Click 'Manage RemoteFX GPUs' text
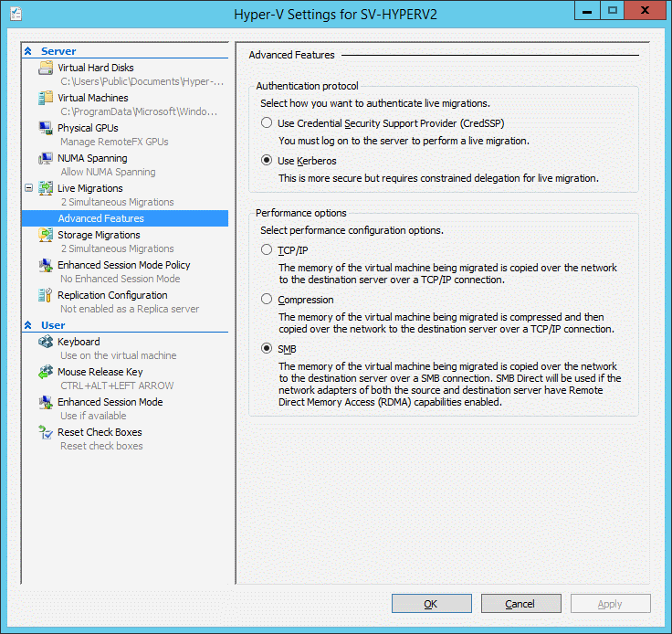This screenshot has width=672, height=634. pyautogui.click(x=114, y=142)
